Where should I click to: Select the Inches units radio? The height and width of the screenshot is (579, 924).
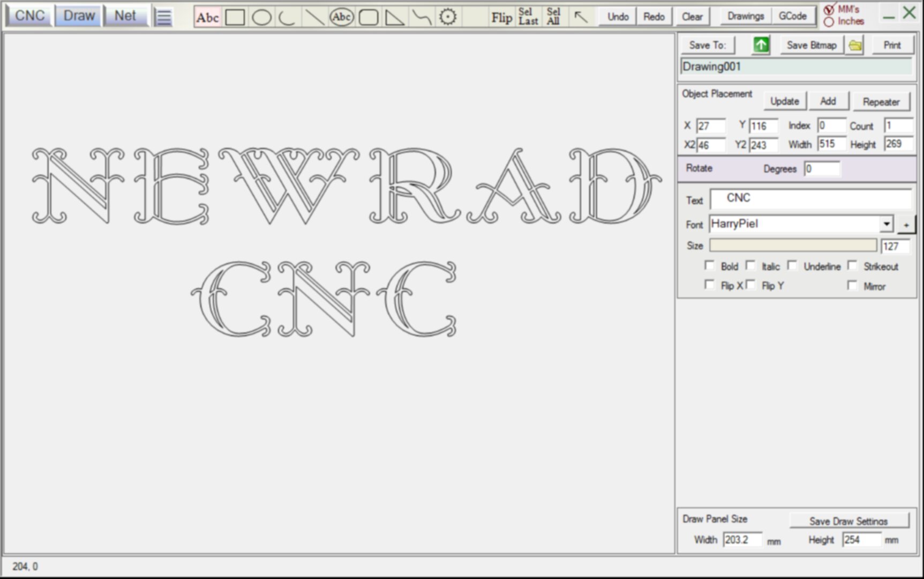(829, 22)
